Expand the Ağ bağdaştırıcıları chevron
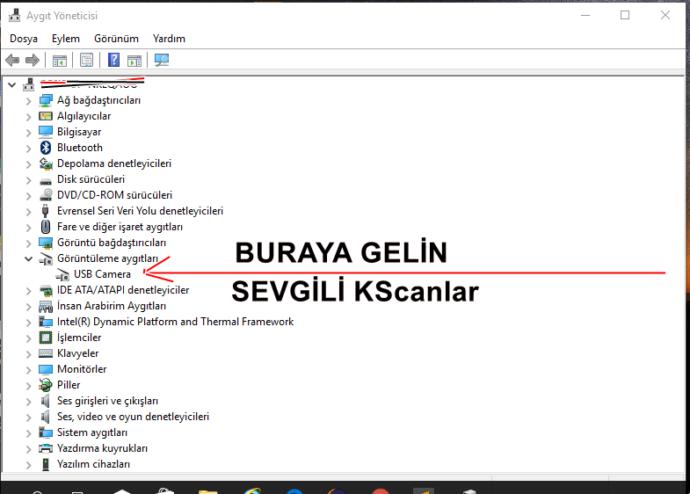Image resolution: width=690 pixels, height=494 pixels. (29, 101)
